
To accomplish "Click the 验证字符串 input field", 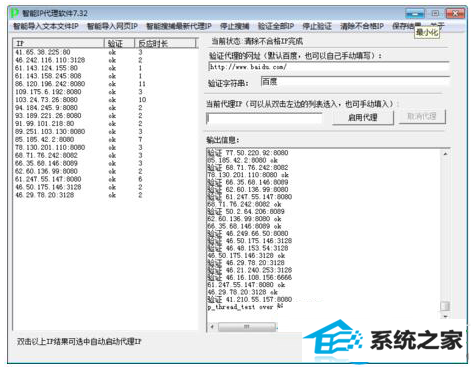I will [x=355, y=82].
